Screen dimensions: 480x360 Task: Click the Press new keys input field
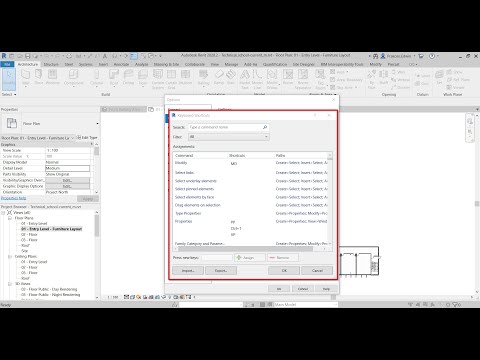click(x=217, y=258)
